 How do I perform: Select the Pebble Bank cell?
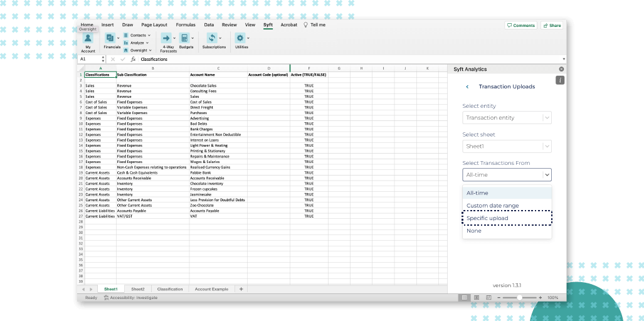[x=218, y=173]
